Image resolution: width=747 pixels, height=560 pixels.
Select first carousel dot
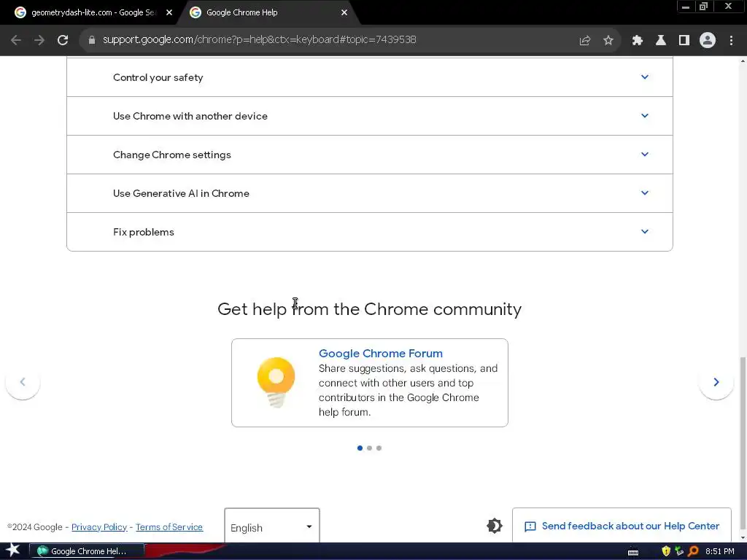[x=360, y=448]
